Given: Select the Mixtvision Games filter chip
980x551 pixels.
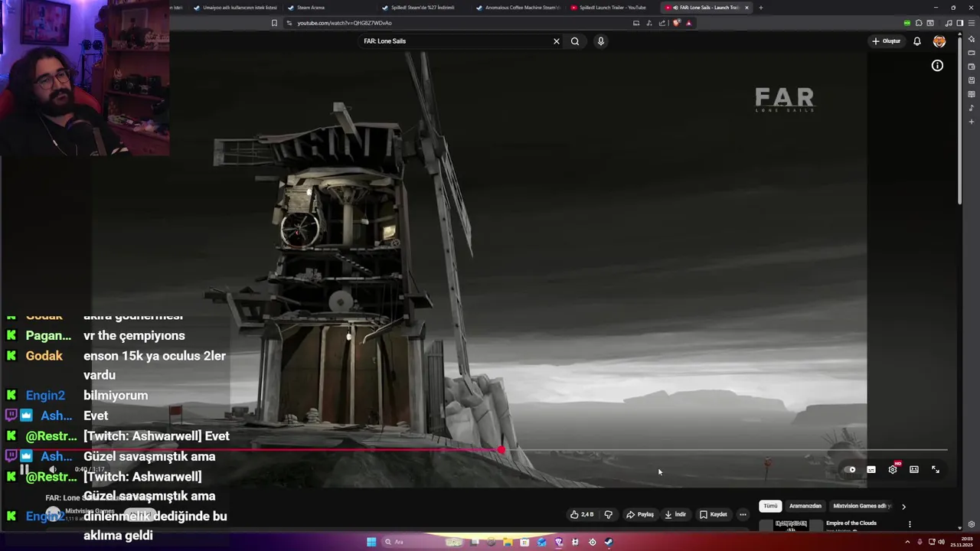Looking at the screenshot, I should 862,506.
